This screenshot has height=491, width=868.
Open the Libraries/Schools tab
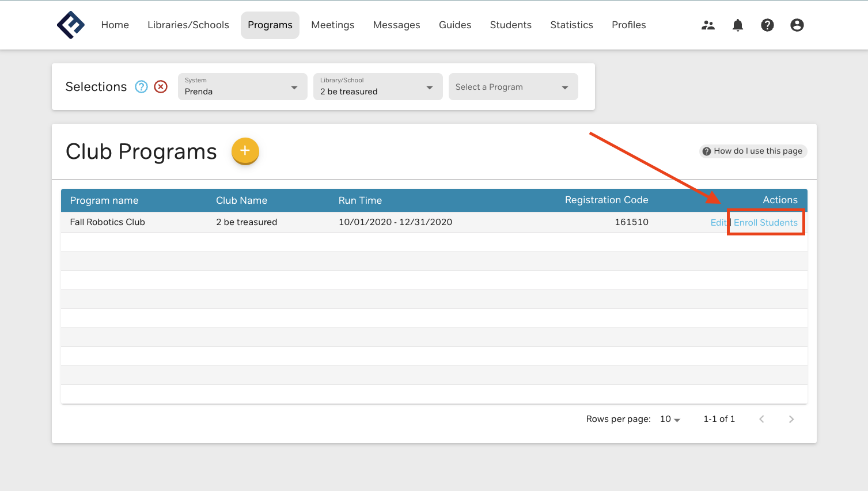[188, 25]
